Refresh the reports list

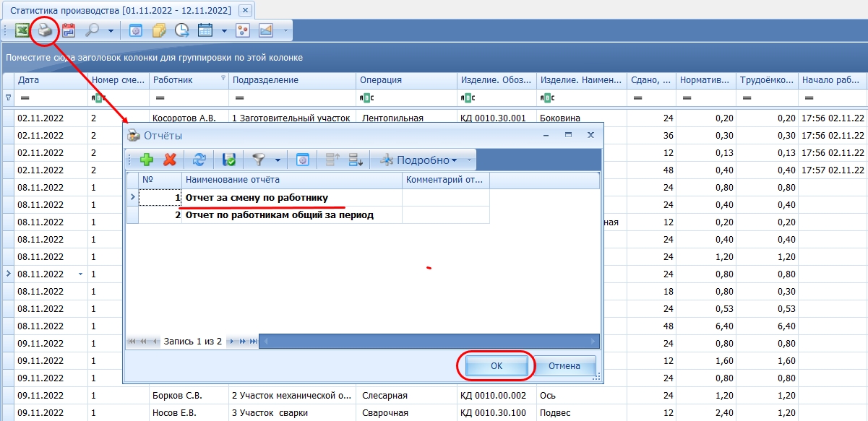pos(200,160)
